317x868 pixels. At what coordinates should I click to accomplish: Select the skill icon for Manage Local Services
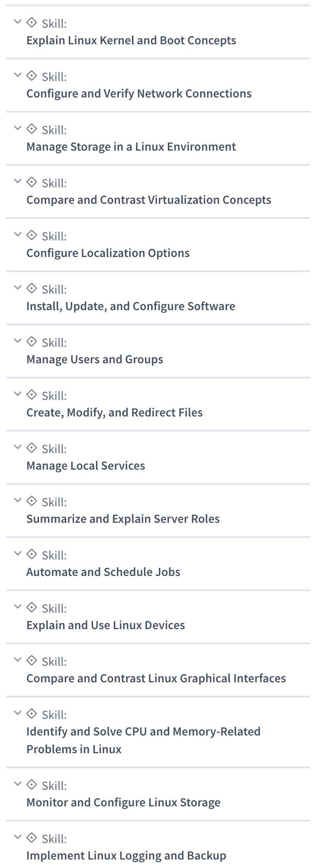coord(32,448)
